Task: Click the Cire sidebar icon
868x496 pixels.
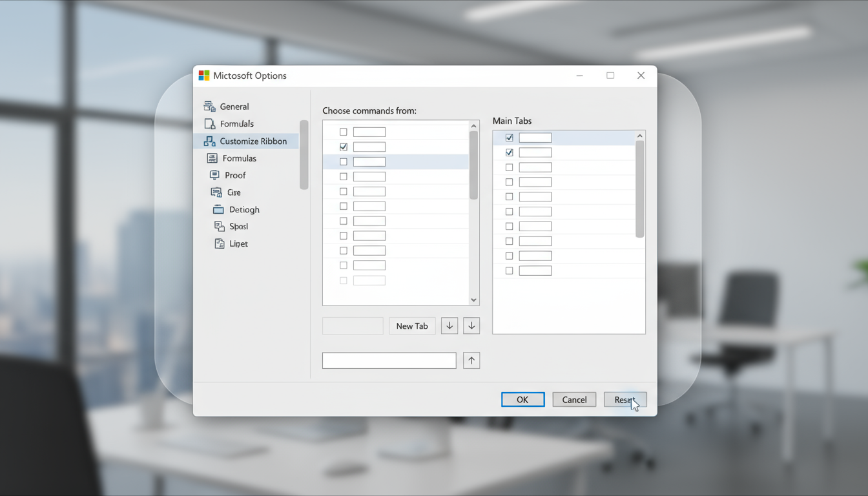Action: 216,192
